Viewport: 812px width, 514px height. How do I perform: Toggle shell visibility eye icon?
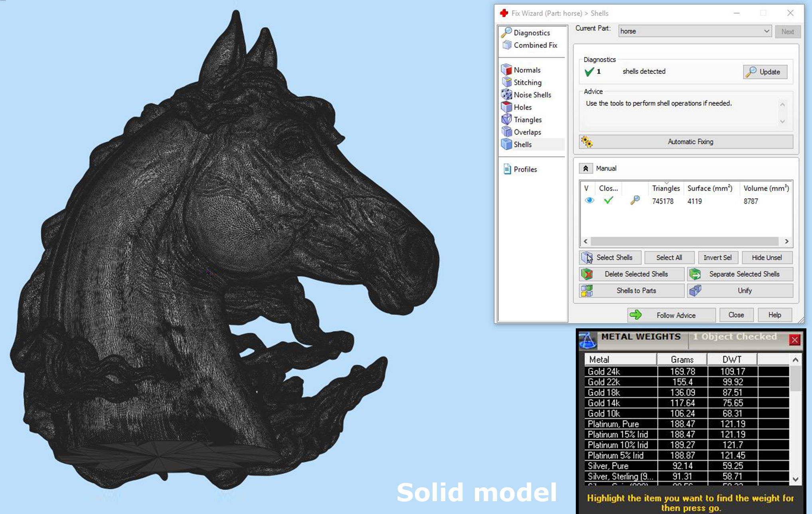589,200
